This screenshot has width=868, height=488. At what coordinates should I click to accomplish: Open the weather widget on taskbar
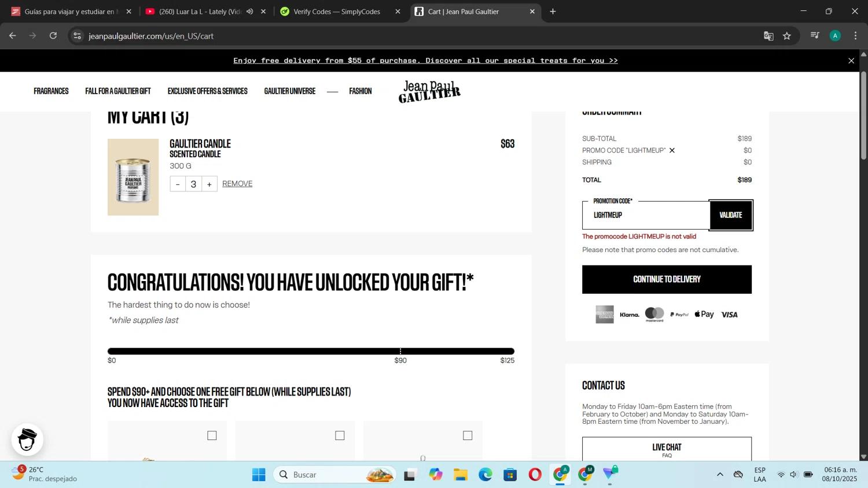click(x=43, y=474)
